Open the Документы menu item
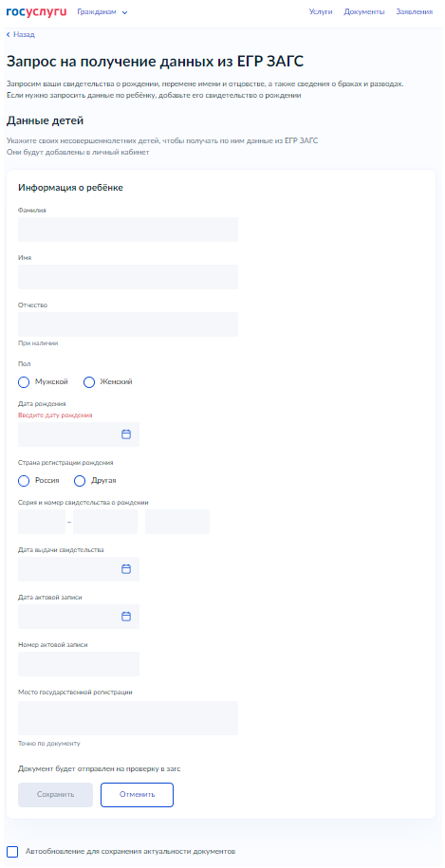Screen dimensions: 445x868 coord(364,11)
